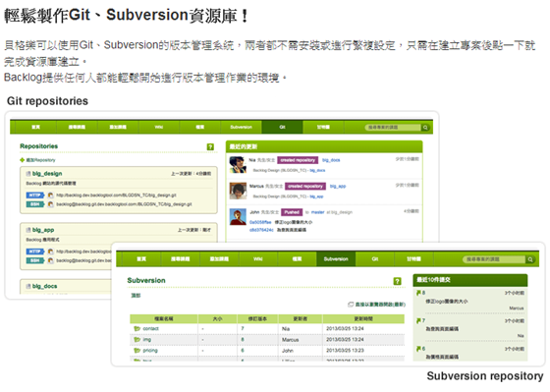Image resolution: width=550 pixels, height=392 pixels.
Task: Open the Subversion tab in Git window
Action: tap(241, 127)
